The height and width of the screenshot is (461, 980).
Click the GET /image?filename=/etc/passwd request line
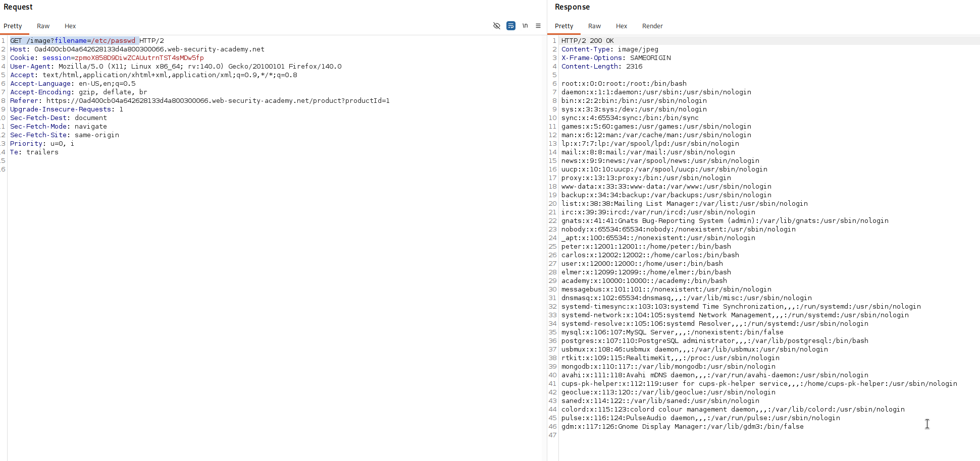pyautogui.click(x=87, y=41)
